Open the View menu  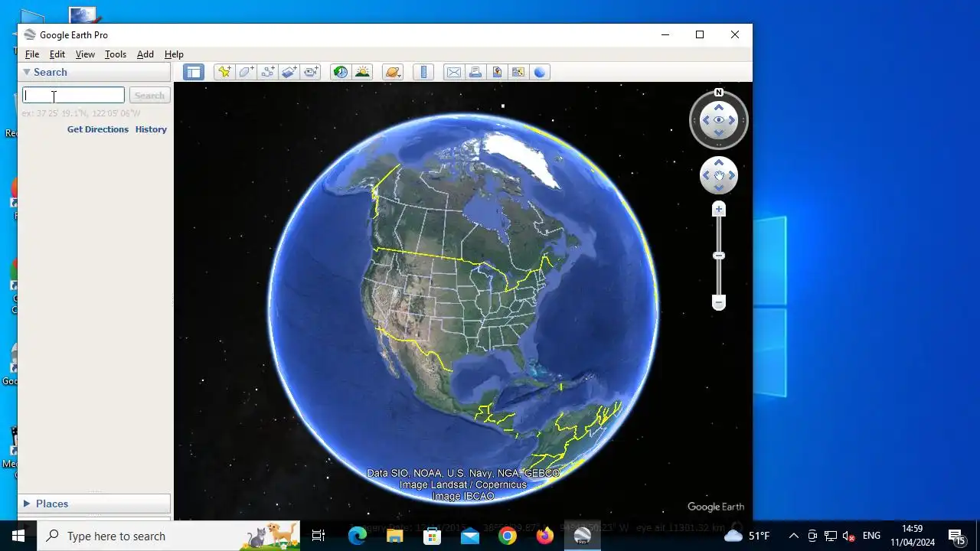point(85,54)
